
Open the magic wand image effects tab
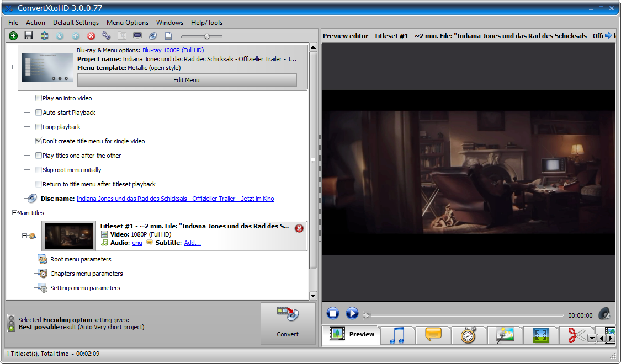[505, 335]
